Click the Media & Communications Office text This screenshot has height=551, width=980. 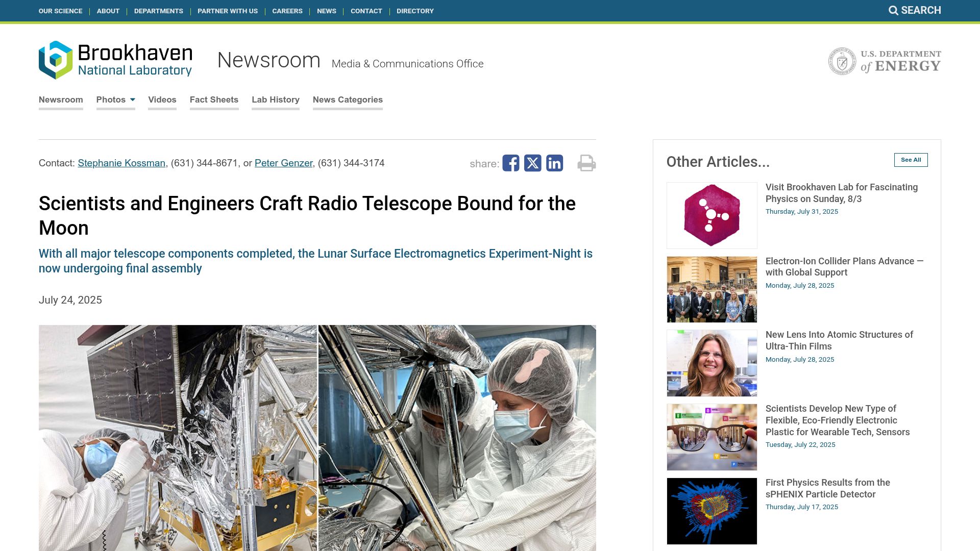tap(407, 64)
